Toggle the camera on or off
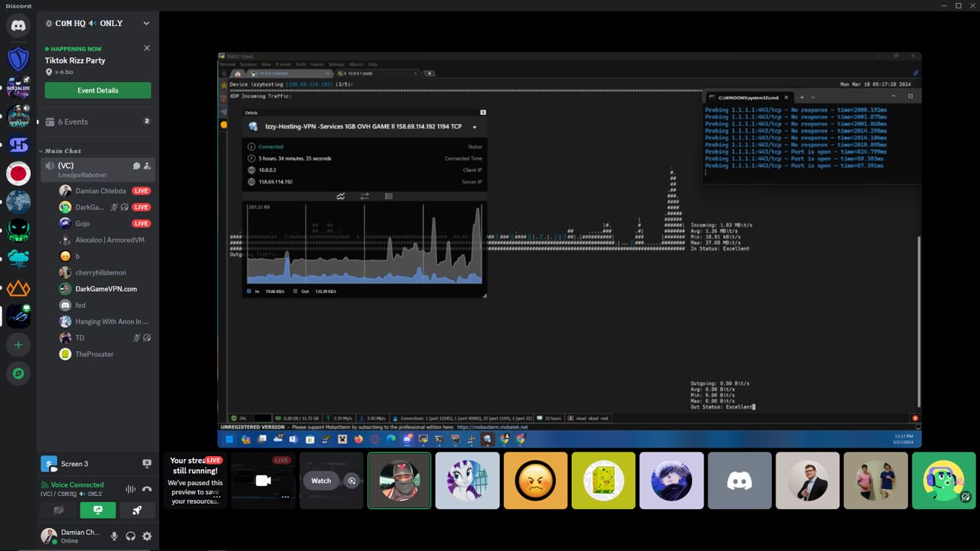 click(x=59, y=510)
